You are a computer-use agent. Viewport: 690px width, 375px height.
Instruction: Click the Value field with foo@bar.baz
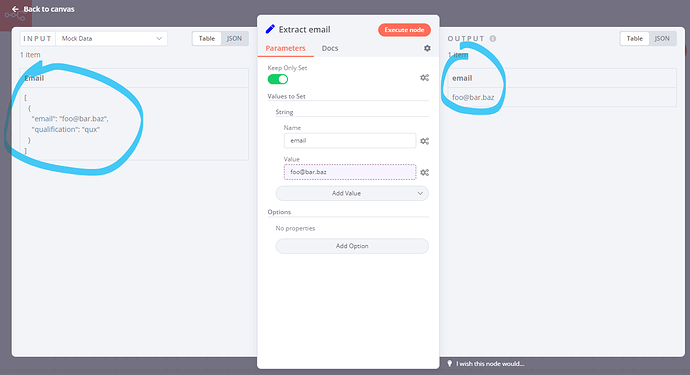coord(350,172)
